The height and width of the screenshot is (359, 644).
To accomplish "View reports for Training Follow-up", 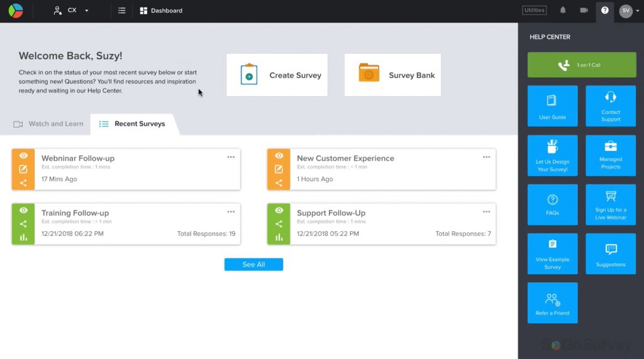I will (x=23, y=238).
